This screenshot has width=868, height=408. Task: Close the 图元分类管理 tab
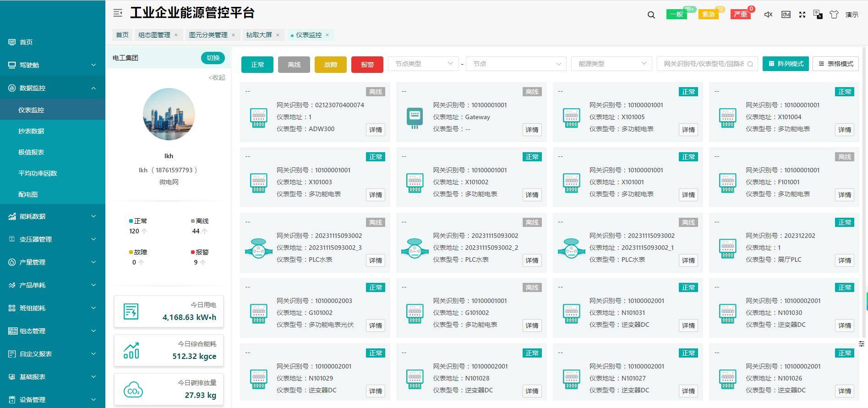point(233,35)
